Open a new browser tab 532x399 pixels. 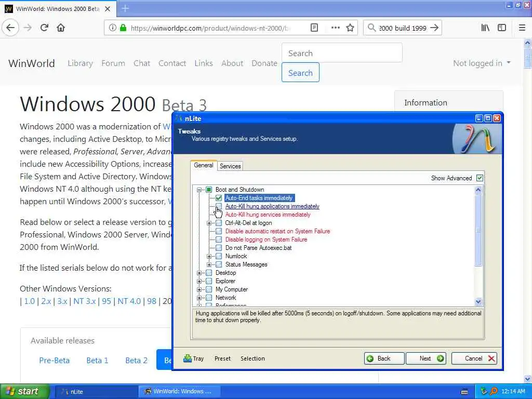click(125, 8)
